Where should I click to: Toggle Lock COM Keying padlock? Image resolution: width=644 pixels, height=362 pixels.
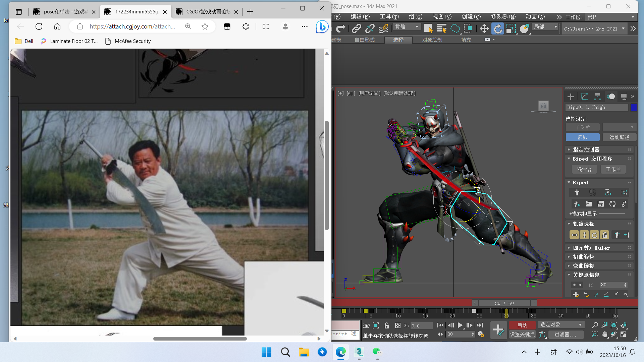(x=604, y=235)
